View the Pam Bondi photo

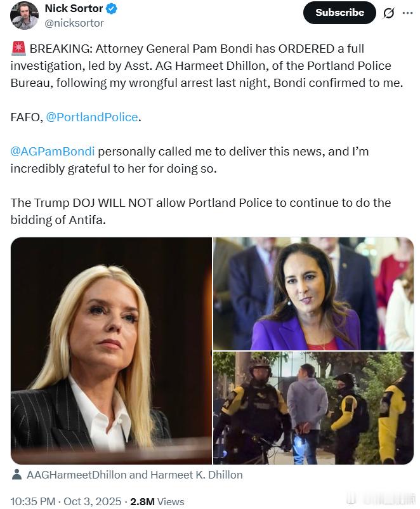pos(111,350)
